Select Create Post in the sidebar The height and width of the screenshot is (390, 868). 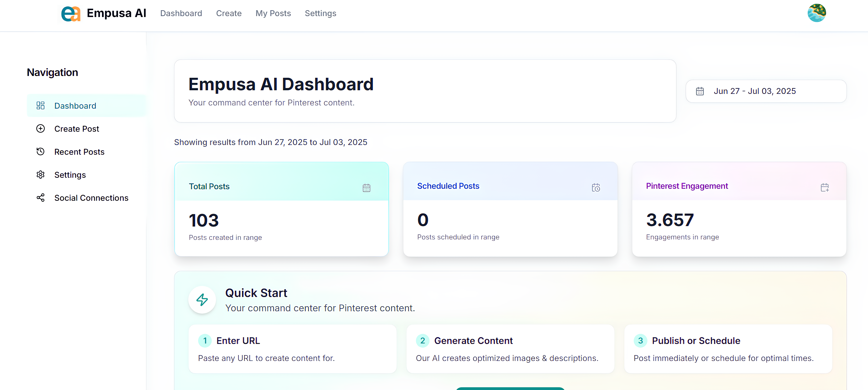point(87,129)
